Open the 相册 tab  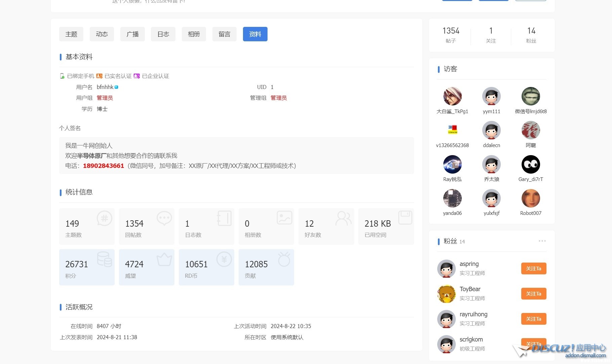coord(194,34)
